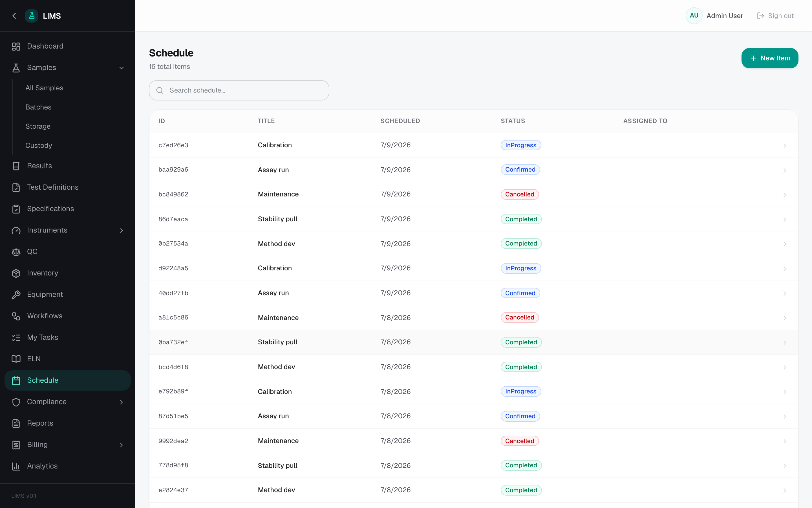
Task: Sort by TITLE column header
Action: pos(266,121)
